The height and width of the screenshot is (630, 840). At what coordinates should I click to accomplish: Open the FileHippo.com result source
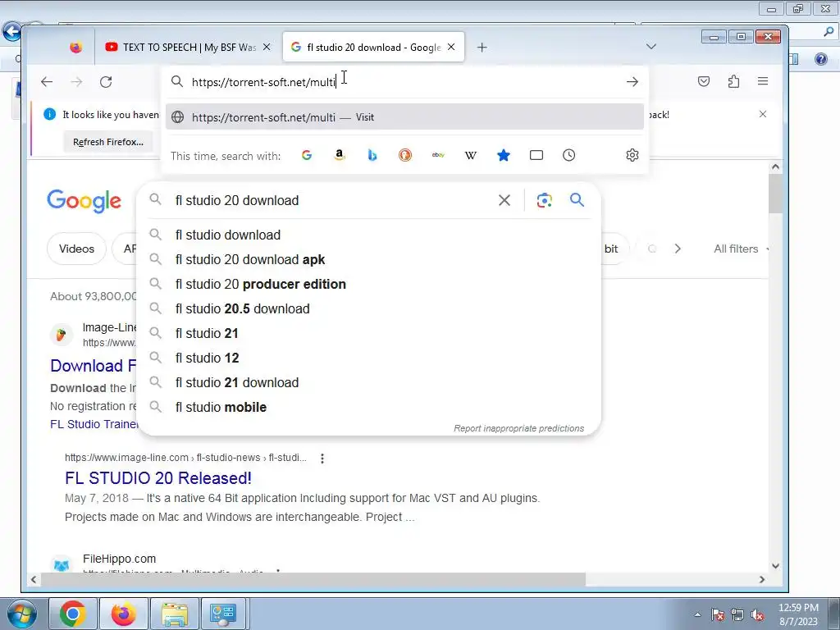120,559
